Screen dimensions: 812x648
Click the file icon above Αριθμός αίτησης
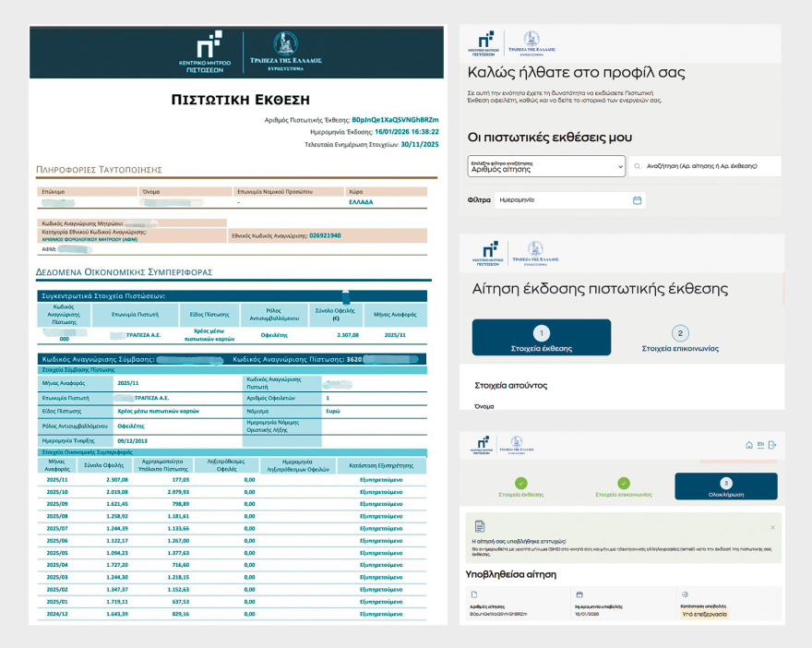pos(474,594)
